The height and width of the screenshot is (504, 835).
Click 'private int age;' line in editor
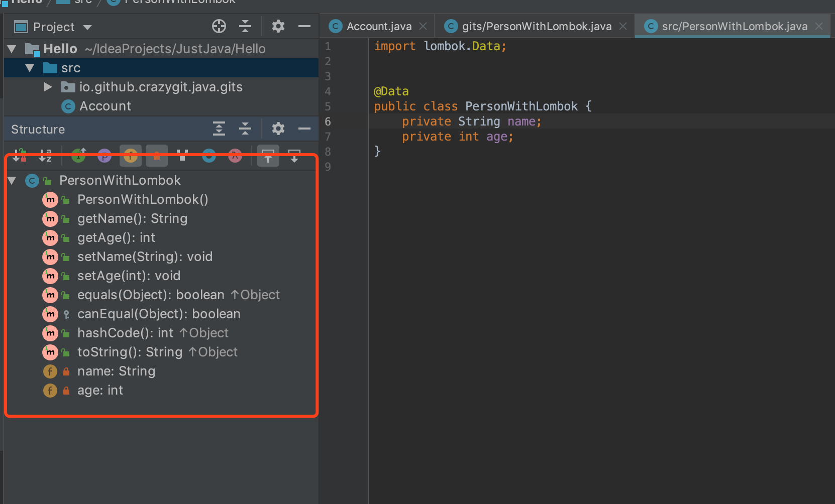click(x=458, y=137)
